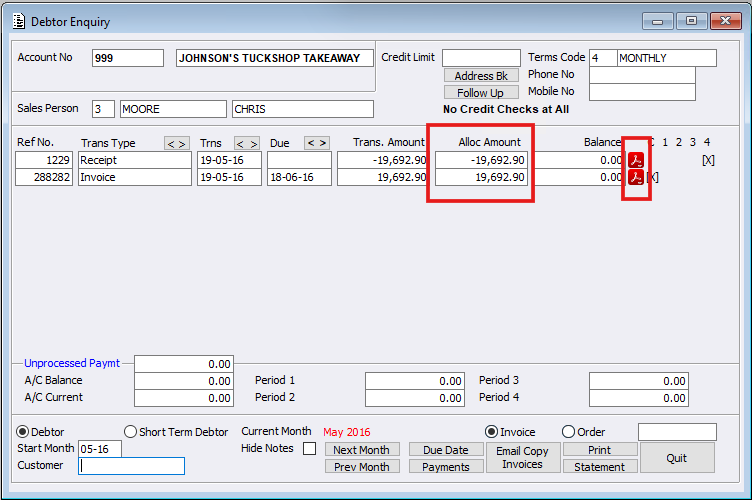Click Email Copy Invoices button
This screenshot has width=752, height=500.
point(523,458)
